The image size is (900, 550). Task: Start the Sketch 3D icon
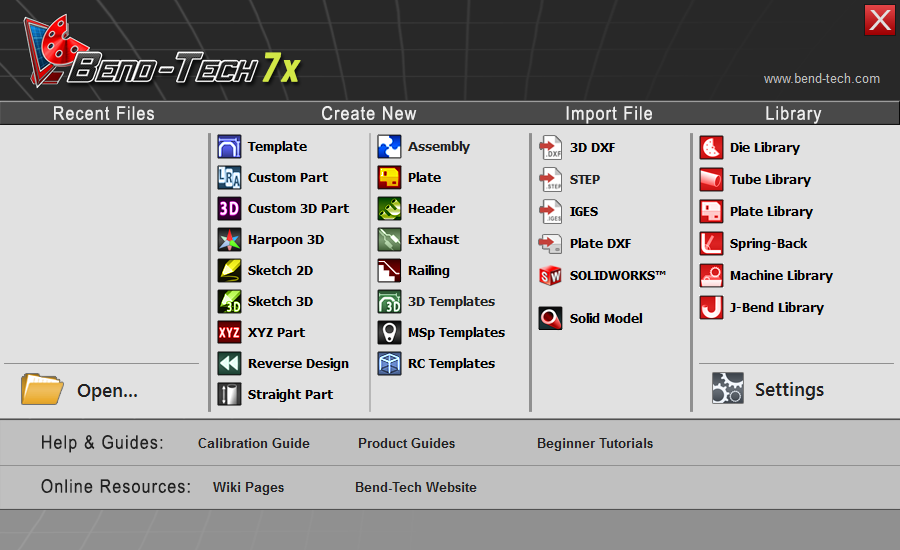tap(229, 301)
